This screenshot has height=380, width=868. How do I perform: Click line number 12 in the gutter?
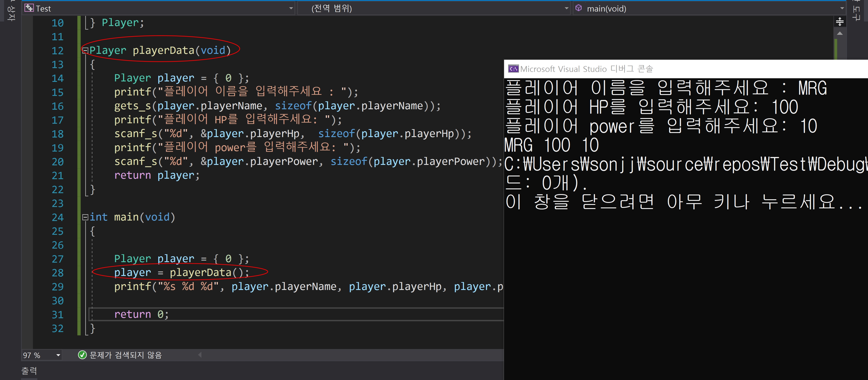click(x=58, y=51)
